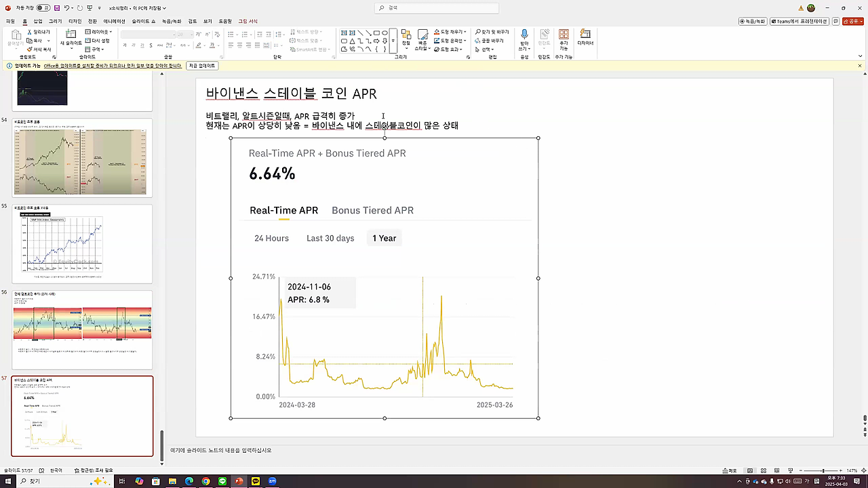Switch to Slide Sorter view icon

click(x=764, y=470)
